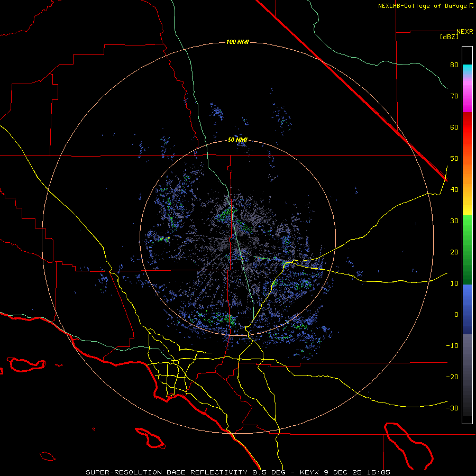Screen dimensions: 476x476
Task: Click the 50 NMI range ring label
Action: (237, 140)
